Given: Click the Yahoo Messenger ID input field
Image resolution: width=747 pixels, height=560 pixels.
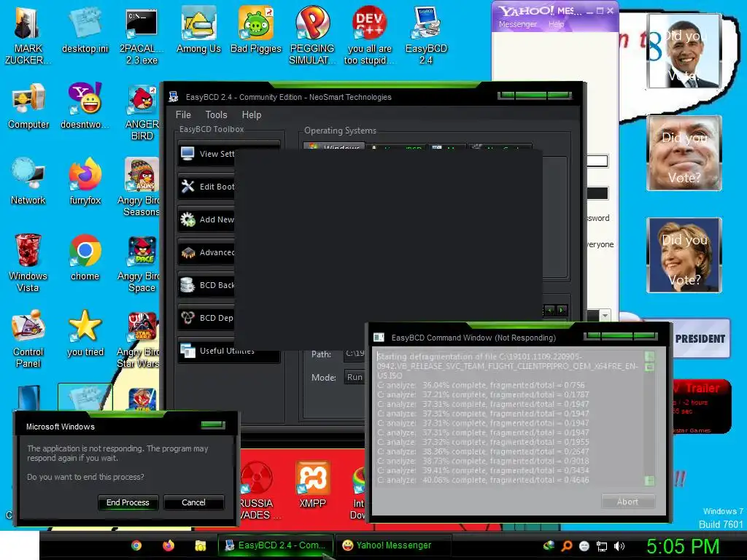Looking at the screenshot, I should [597, 161].
